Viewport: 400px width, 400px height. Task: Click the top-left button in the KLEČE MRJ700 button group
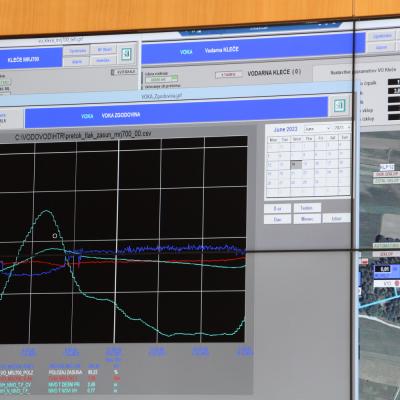[x=77, y=51]
